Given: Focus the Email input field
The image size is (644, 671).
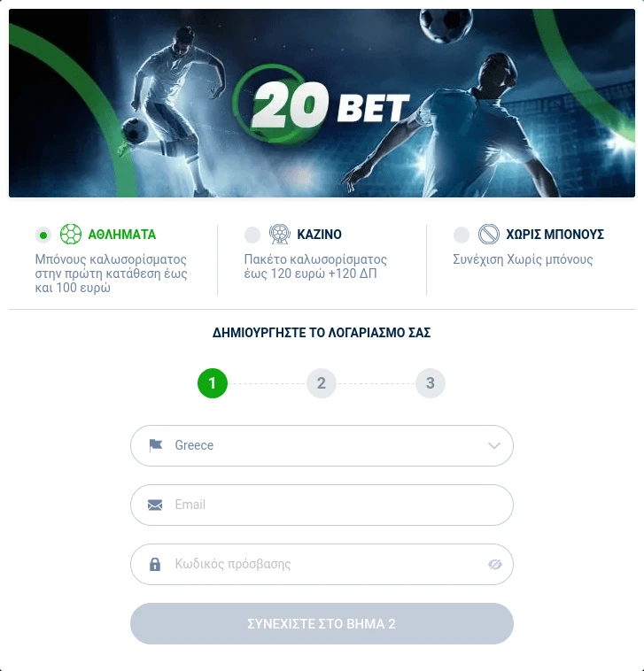Looking at the screenshot, I should (x=322, y=505).
